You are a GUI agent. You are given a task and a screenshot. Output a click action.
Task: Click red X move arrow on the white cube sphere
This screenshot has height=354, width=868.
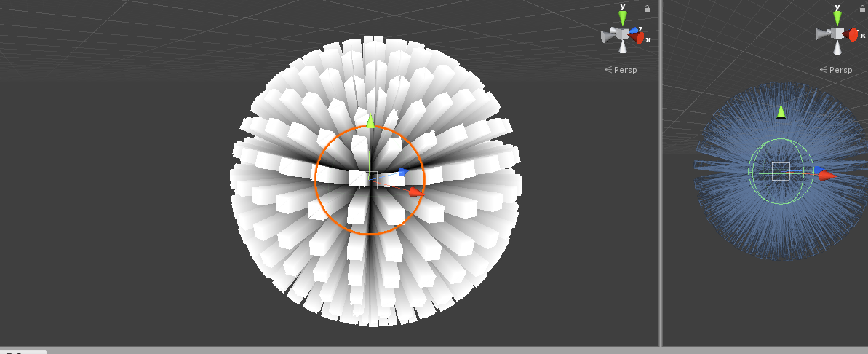coord(415,192)
